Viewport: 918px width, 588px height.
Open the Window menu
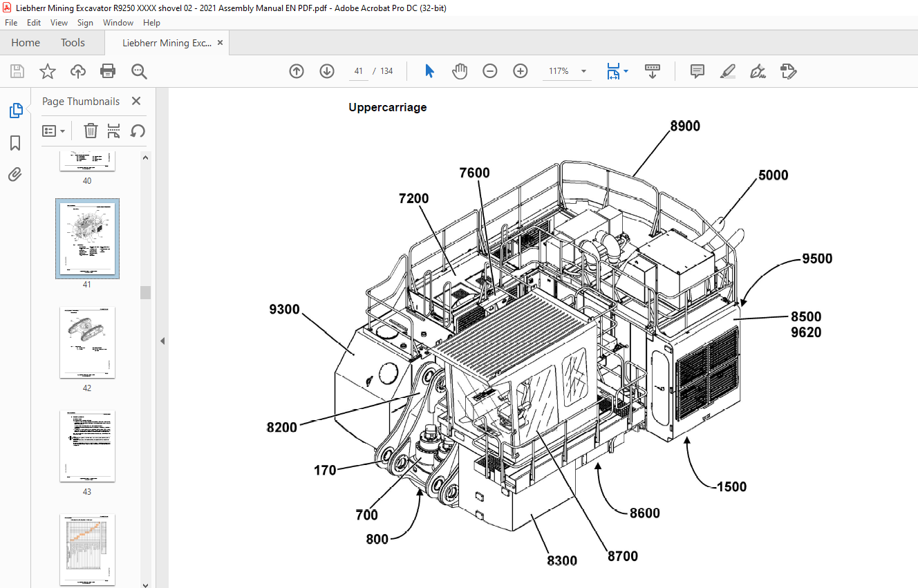(118, 23)
